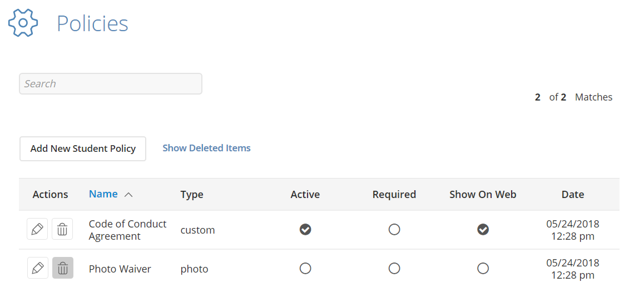This screenshot has width=644, height=297.
Task: Focus the Search input field
Action: click(x=111, y=84)
